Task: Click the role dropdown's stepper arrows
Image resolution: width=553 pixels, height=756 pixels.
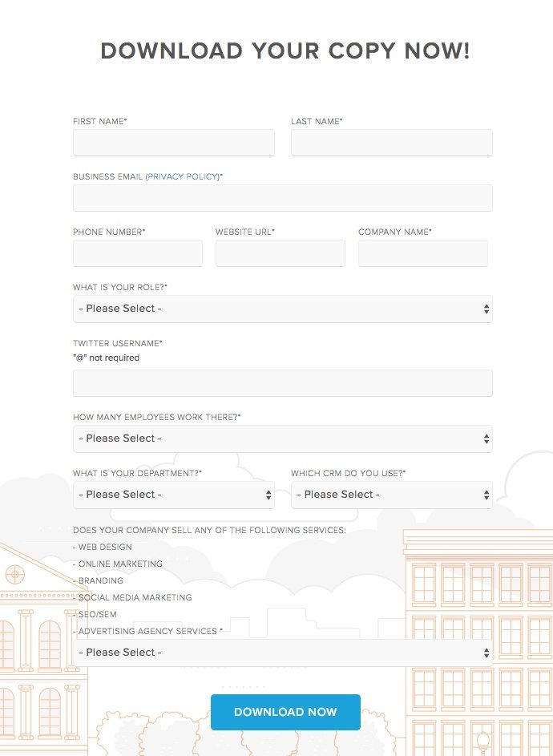Action: click(x=486, y=309)
